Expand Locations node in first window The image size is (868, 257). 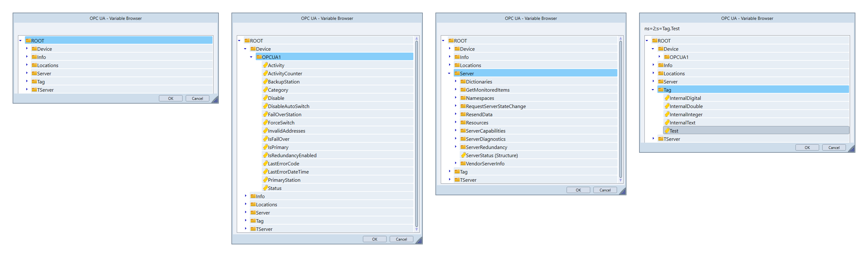click(x=27, y=65)
